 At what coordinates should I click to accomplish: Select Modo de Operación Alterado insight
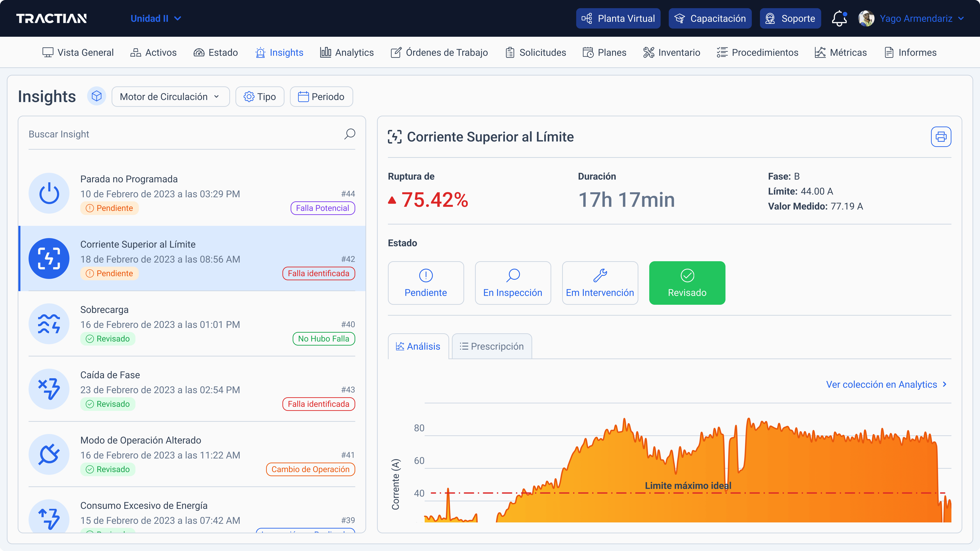click(x=192, y=454)
